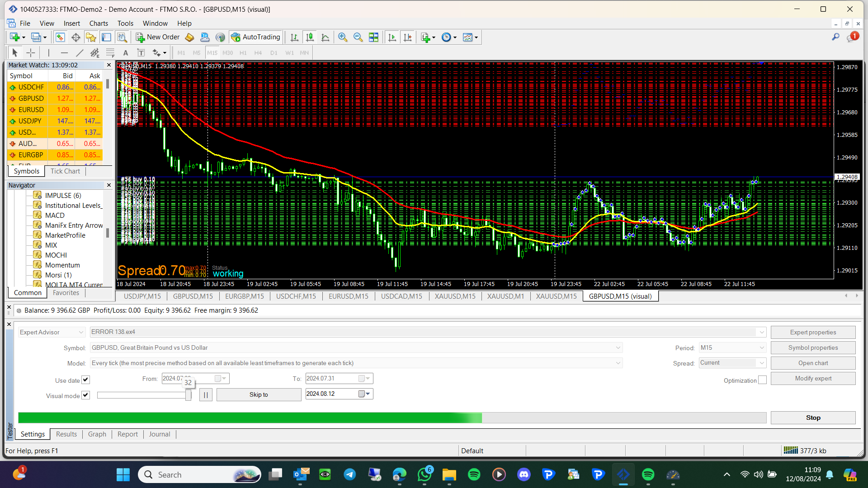Click the visual mode speed slider handle
Image resolution: width=868 pixels, height=488 pixels.
(x=188, y=395)
